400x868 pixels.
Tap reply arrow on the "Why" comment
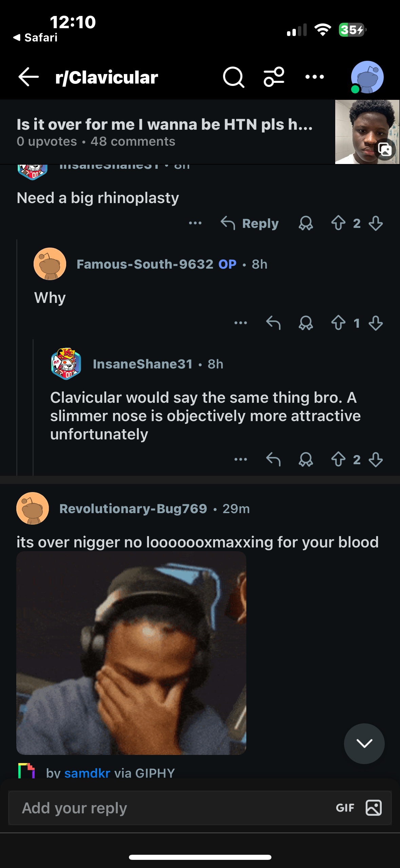pos(273,323)
